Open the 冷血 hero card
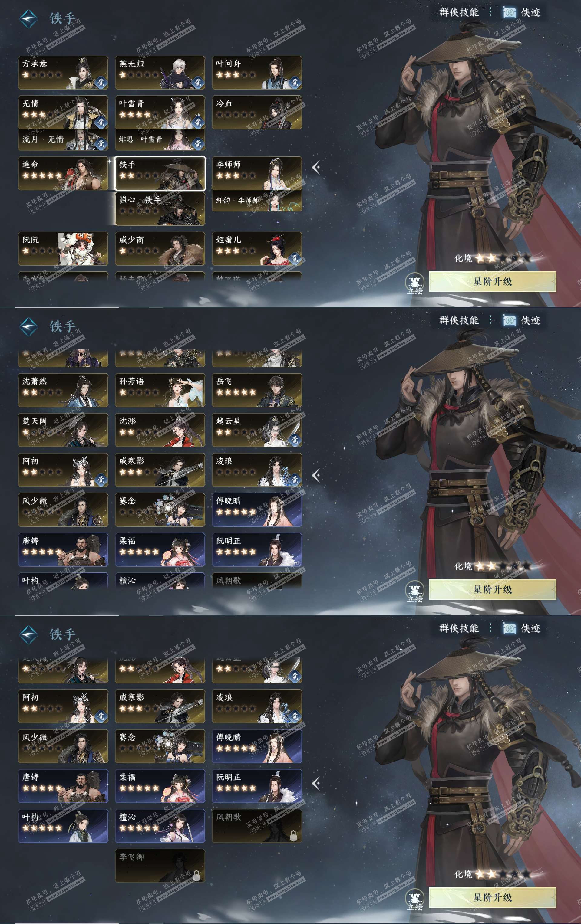581x924 pixels. (257, 113)
